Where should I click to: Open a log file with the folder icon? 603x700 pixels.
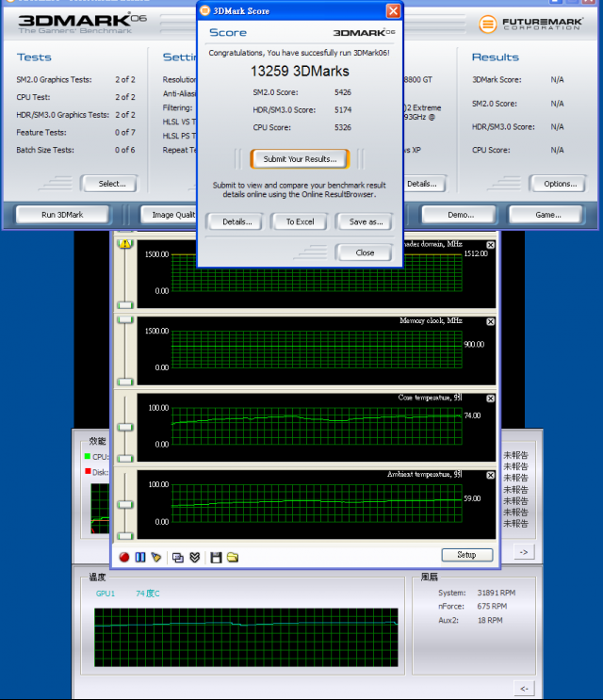233,557
